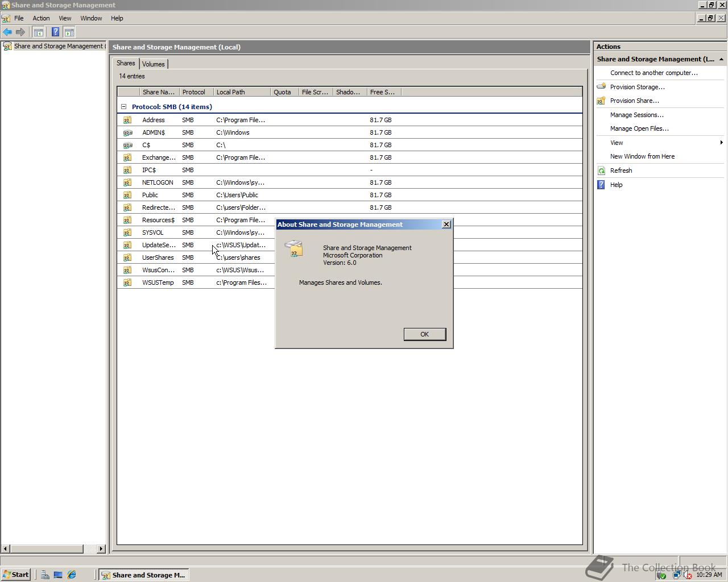The image size is (728, 582).
Task: Sort by Local Path column header
Action: click(x=242, y=92)
